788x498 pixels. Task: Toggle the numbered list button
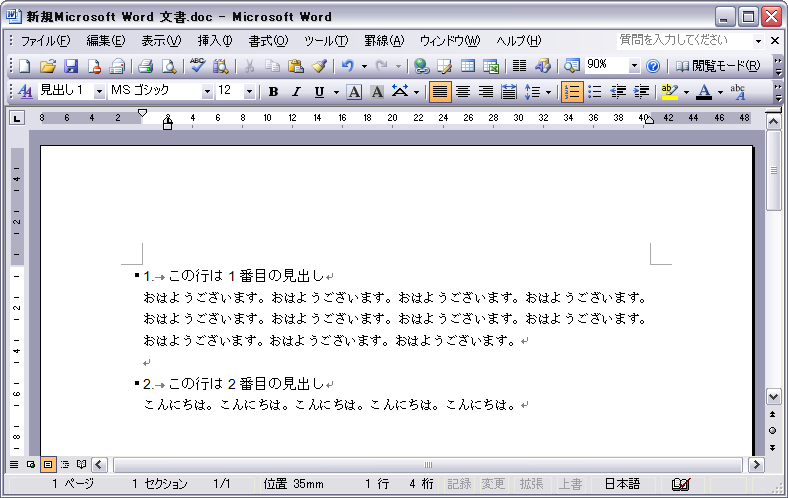572,92
